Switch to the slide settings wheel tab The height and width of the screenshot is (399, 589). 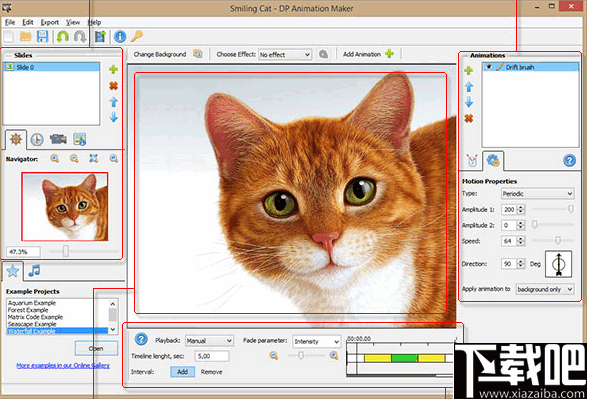tap(16, 139)
